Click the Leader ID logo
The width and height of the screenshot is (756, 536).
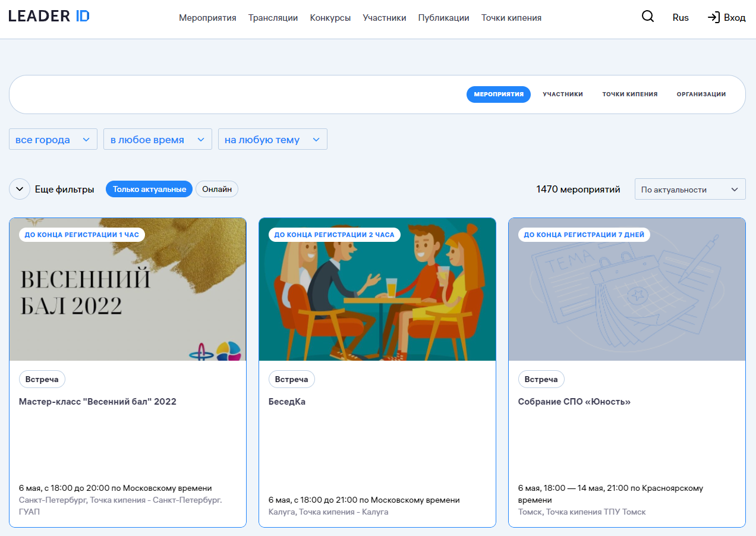pyautogui.click(x=49, y=17)
